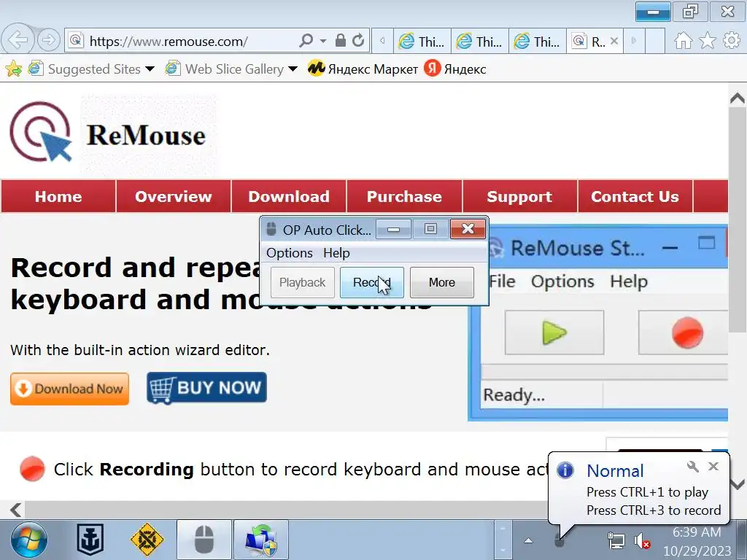Click the blue BUY NOW button
The width and height of the screenshot is (747, 560).
click(x=206, y=388)
